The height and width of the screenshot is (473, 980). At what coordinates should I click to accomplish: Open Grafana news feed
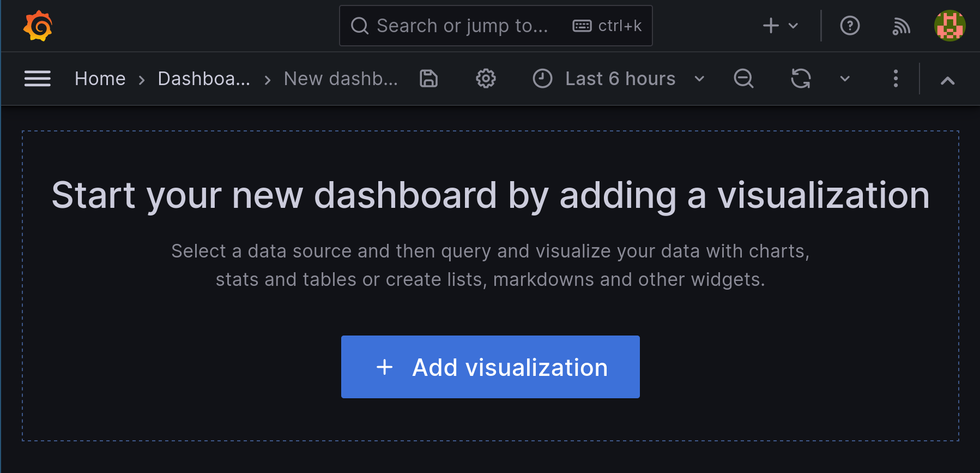pyautogui.click(x=901, y=25)
